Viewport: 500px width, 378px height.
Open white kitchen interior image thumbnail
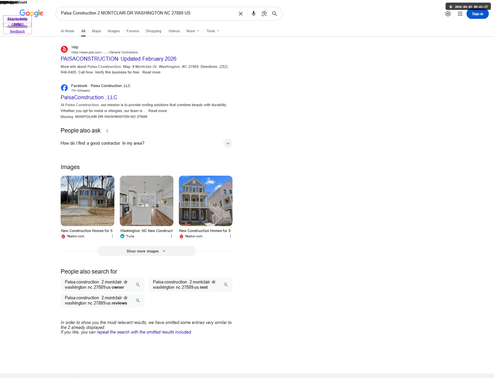tap(147, 201)
